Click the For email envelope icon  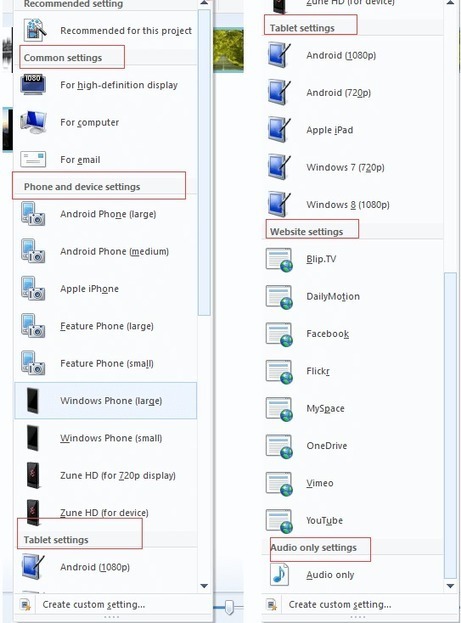33,159
